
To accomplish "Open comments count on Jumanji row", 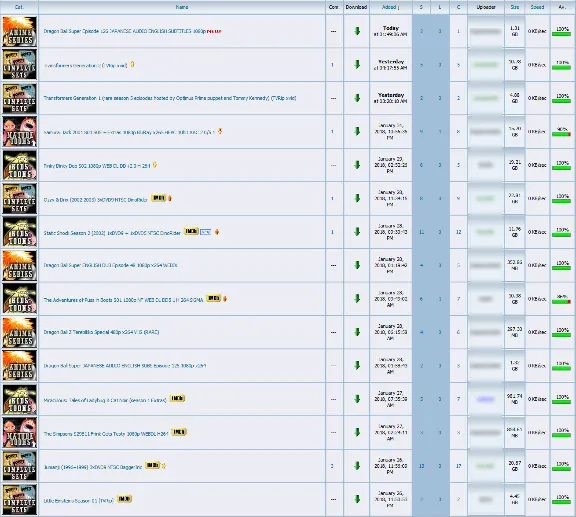I will [x=332, y=466].
